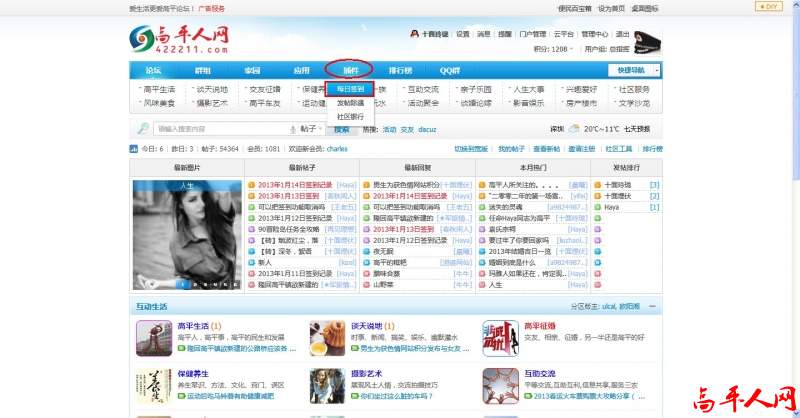The height and width of the screenshot is (418, 800).
Task: Click the large carousel photo titled 人生
Action: [x=187, y=235]
